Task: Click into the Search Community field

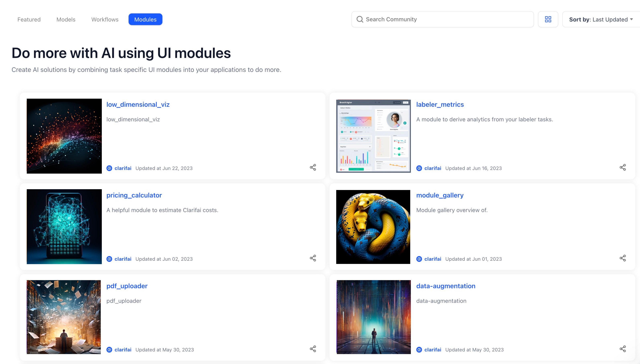Action: point(446,19)
